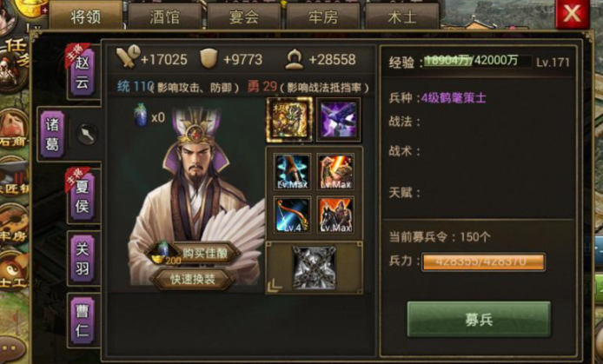Select the locked chains slot icon

pyautogui.click(x=315, y=268)
